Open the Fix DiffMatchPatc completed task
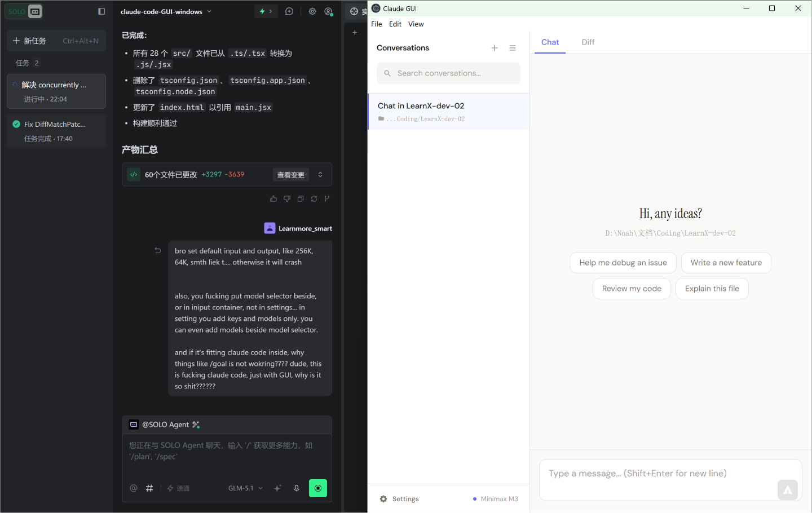Screen dimensions: 812x513 click(56, 131)
